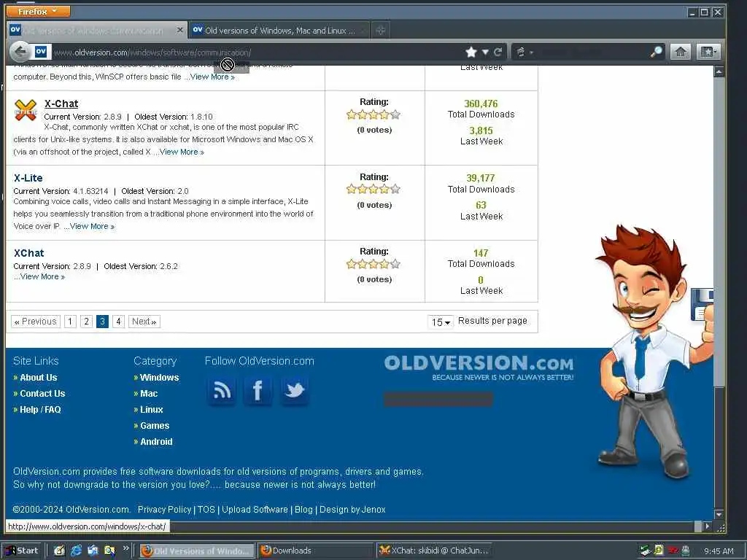Open the Mac category link

click(149, 393)
